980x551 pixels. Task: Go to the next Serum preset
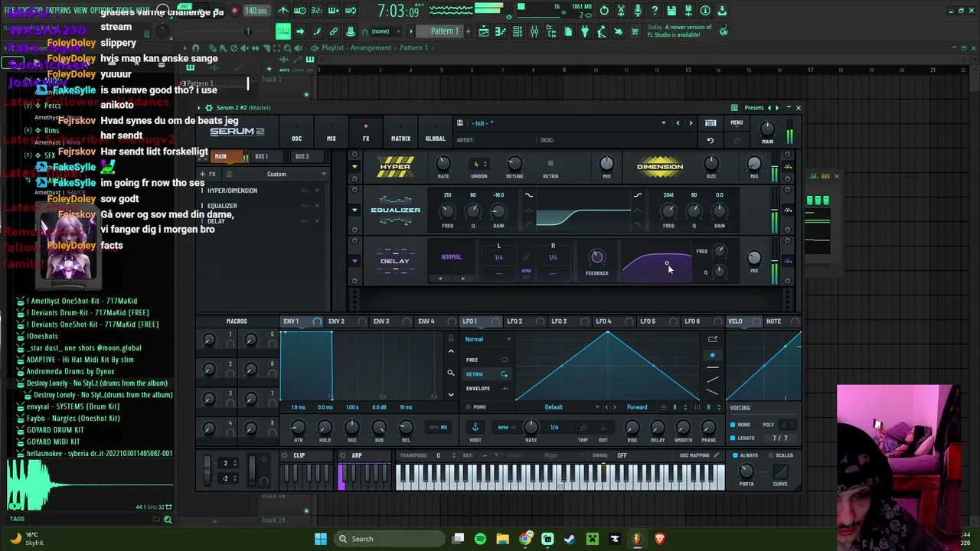pyautogui.click(x=691, y=123)
